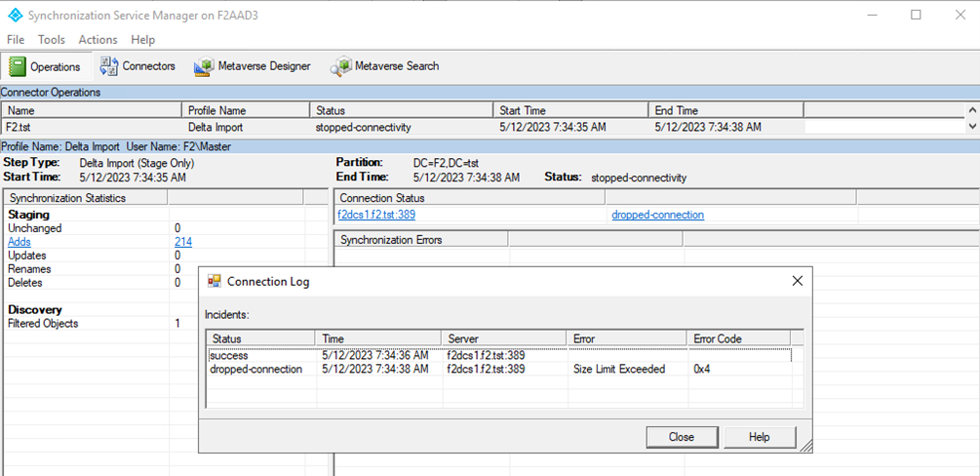Grab the Connection Log resize grip

click(x=806, y=446)
